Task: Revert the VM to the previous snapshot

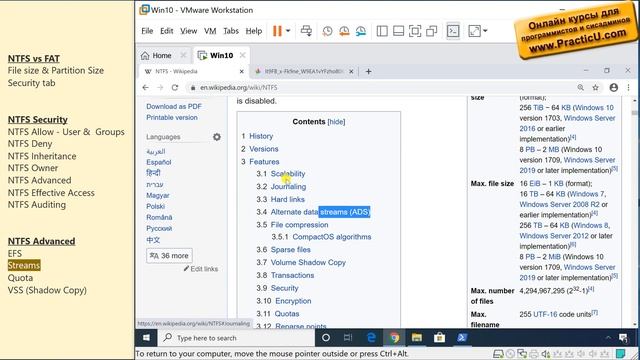Action: point(344,31)
